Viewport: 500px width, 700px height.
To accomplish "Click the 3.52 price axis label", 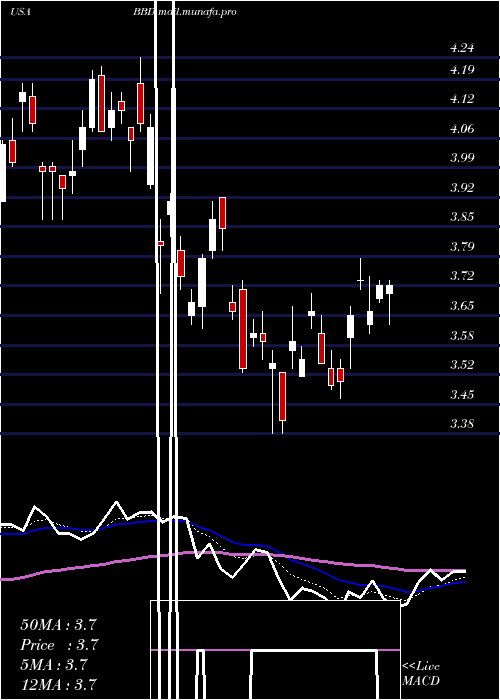I will tap(462, 365).
